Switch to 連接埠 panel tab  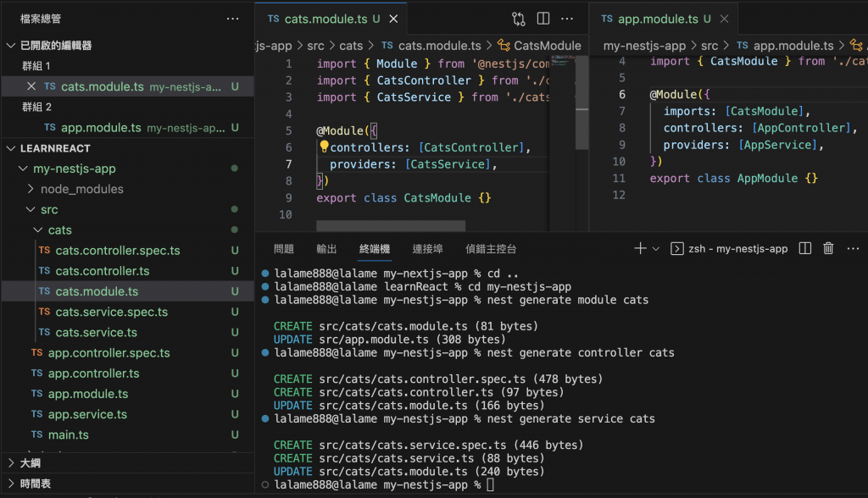click(x=427, y=249)
